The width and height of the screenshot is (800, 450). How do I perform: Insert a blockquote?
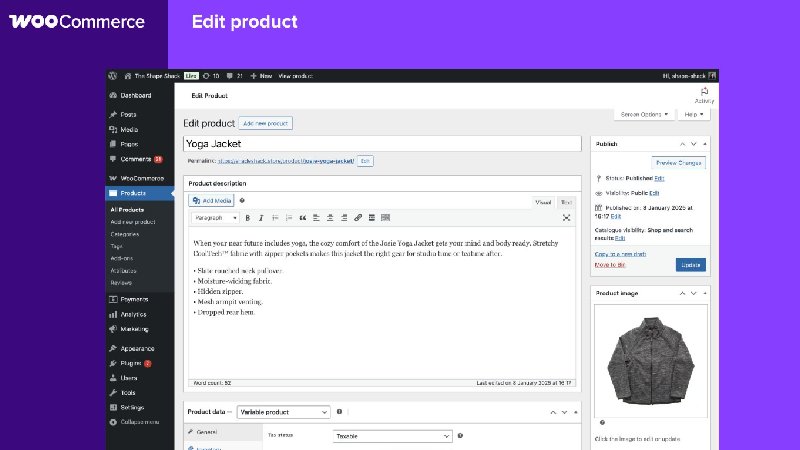coord(303,218)
